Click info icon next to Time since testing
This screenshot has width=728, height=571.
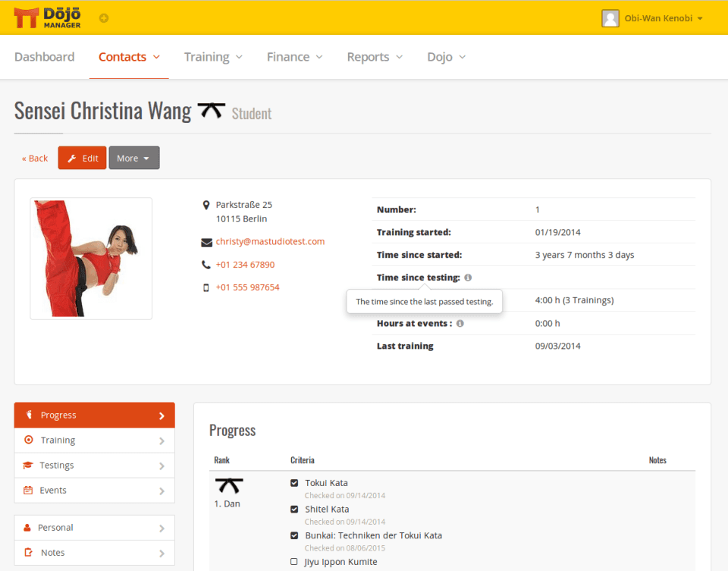[468, 278]
